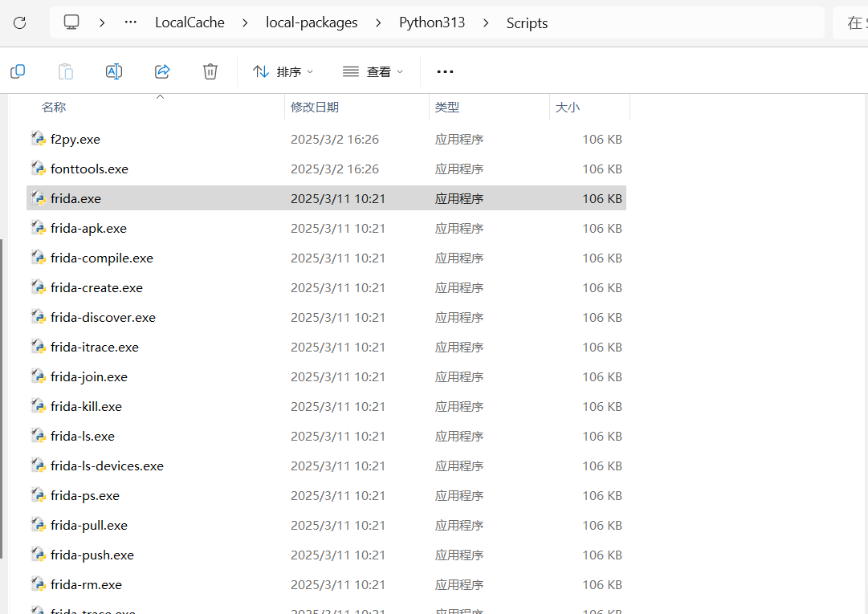This screenshot has width=868, height=614.
Task: Select the frida-ls.exe file icon
Action: click(x=38, y=436)
